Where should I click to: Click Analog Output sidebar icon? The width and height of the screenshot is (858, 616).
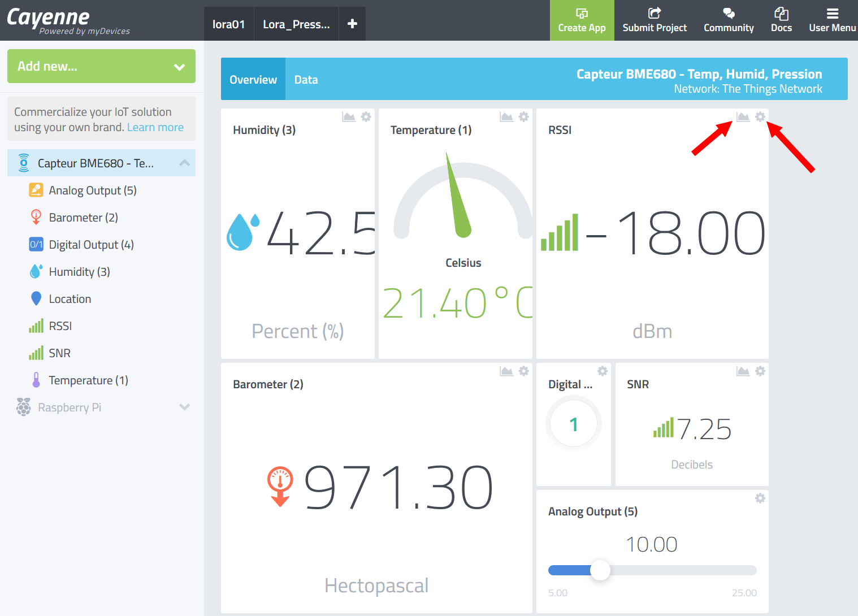[36, 190]
